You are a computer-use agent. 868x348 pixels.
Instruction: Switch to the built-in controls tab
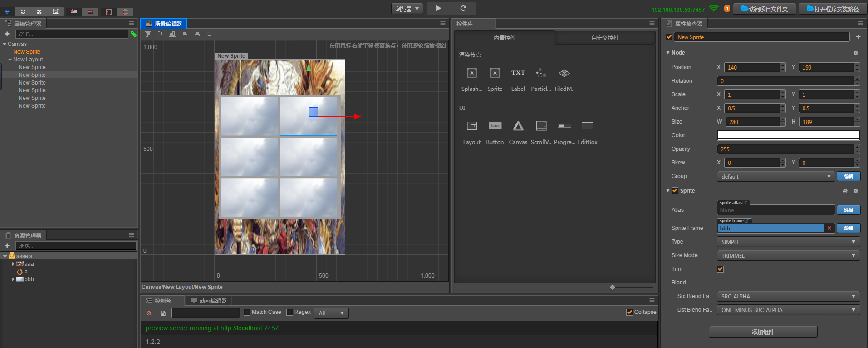[x=505, y=38]
